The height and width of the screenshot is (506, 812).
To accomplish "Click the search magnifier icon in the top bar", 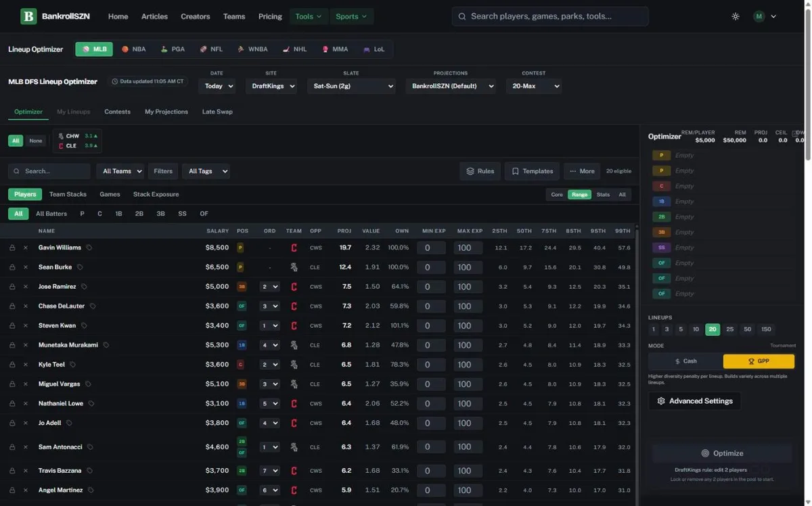I will (x=462, y=16).
